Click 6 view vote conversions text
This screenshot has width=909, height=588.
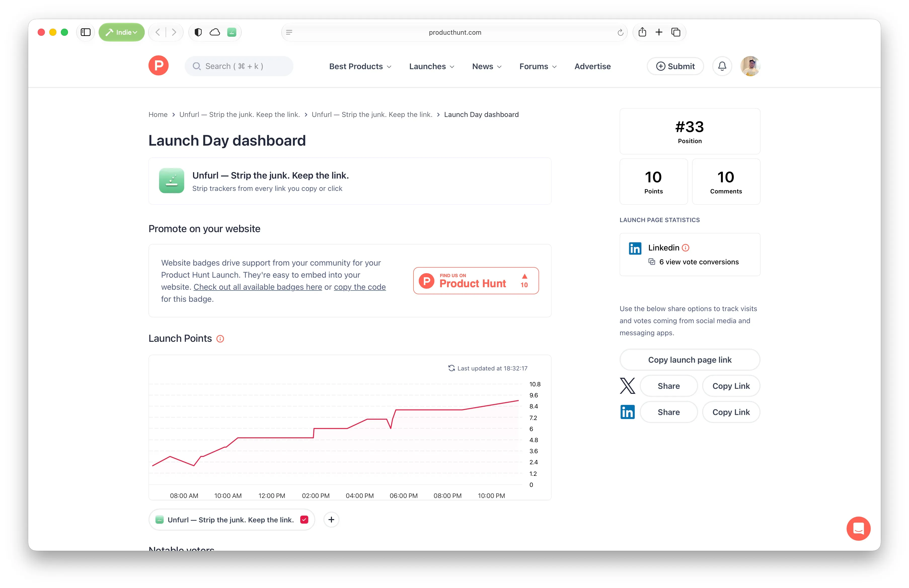tap(699, 262)
